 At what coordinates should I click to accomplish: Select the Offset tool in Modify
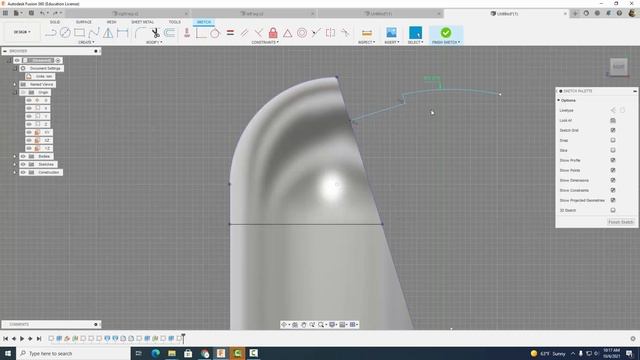pyautogui.click(x=169, y=33)
